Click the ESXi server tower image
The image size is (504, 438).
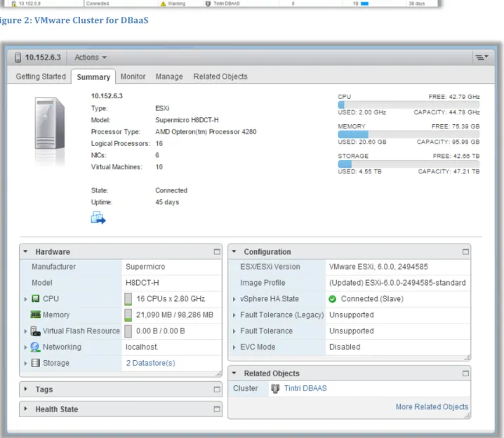coord(50,124)
